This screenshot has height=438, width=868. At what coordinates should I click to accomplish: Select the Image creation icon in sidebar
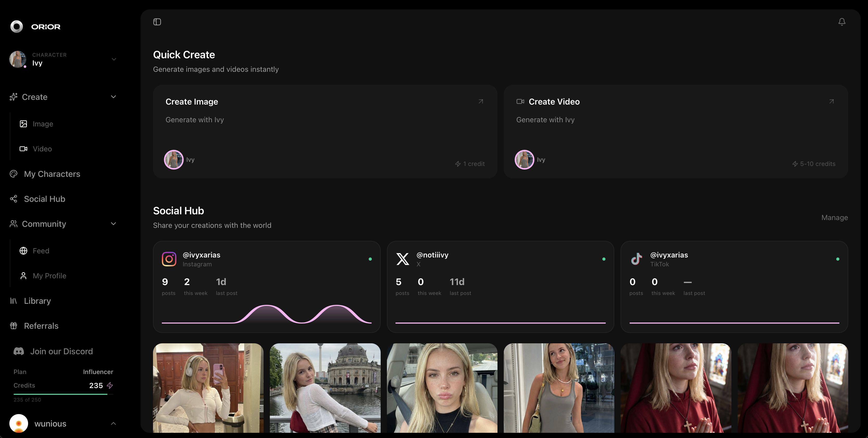coord(23,124)
